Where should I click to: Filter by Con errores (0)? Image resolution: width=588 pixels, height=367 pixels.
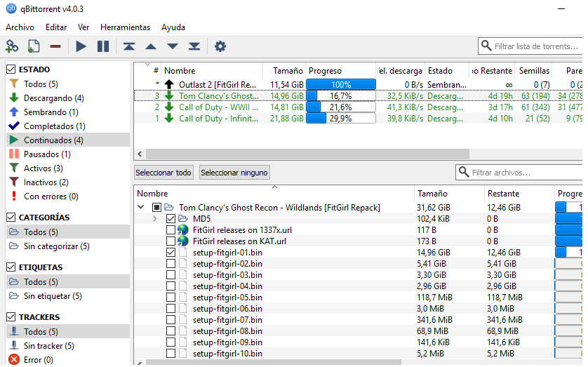pos(51,196)
